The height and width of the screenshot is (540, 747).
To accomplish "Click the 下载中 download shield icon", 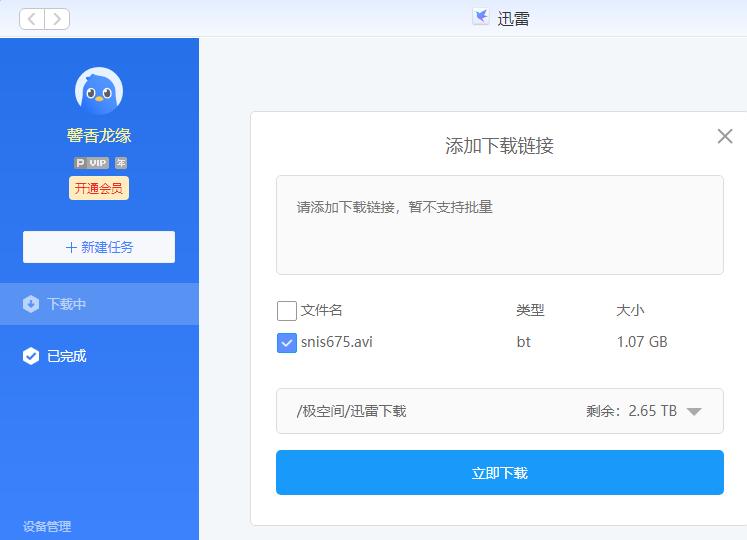I will click(31, 304).
